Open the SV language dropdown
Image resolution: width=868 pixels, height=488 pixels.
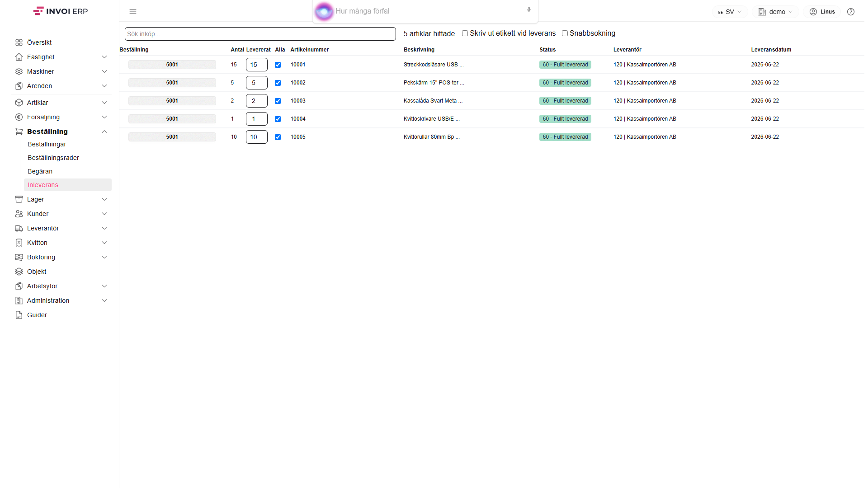pos(730,12)
